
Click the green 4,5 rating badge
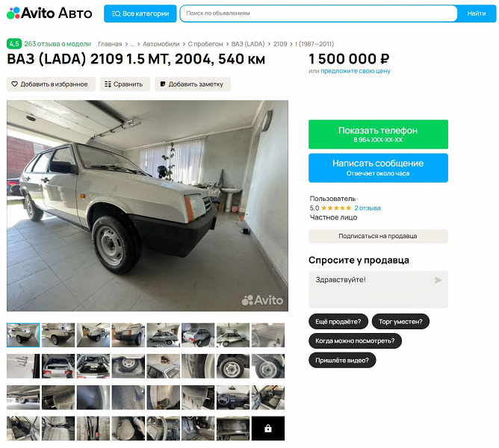point(14,44)
